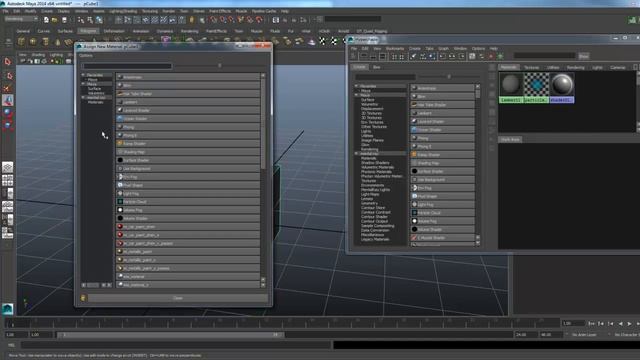Screen dimensions: 640x360
Task: Switch to the four view layout icon
Action: coord(7,180)
